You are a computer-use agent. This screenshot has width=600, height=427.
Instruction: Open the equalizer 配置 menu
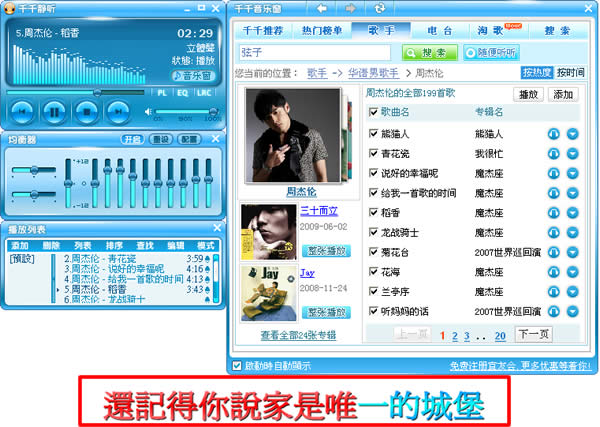(189, 139)
